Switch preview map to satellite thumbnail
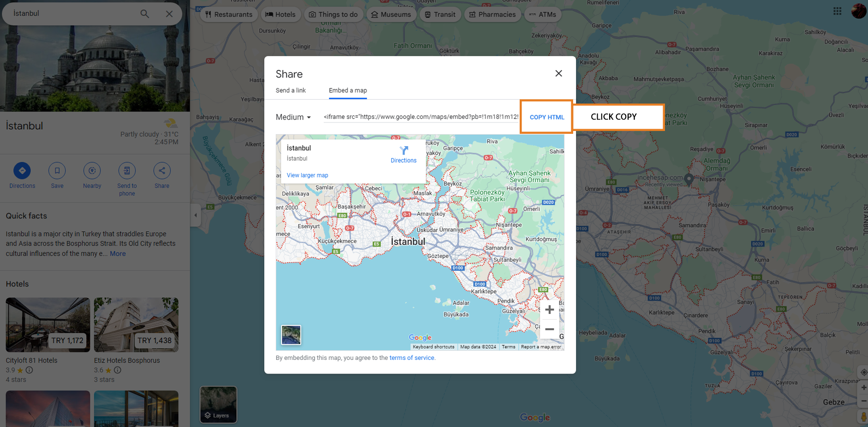868x427 pixels. [291, 335]
